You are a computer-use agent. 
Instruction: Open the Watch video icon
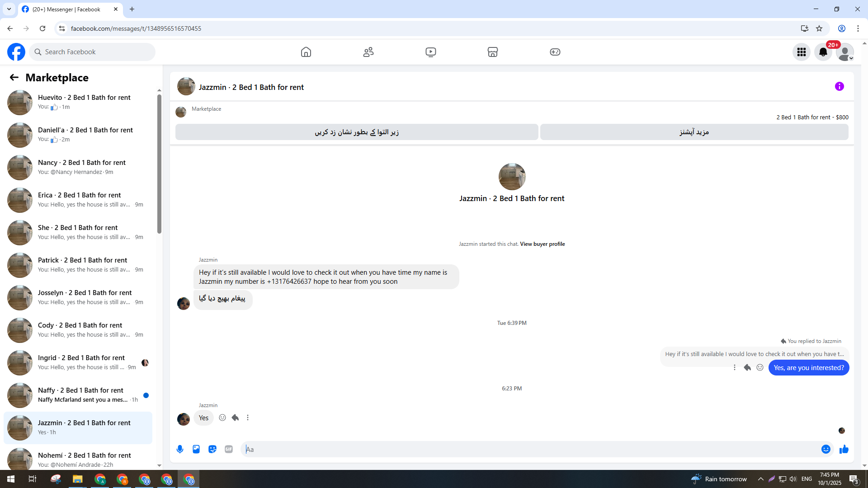pyautogui.click(x=431, y=52)
